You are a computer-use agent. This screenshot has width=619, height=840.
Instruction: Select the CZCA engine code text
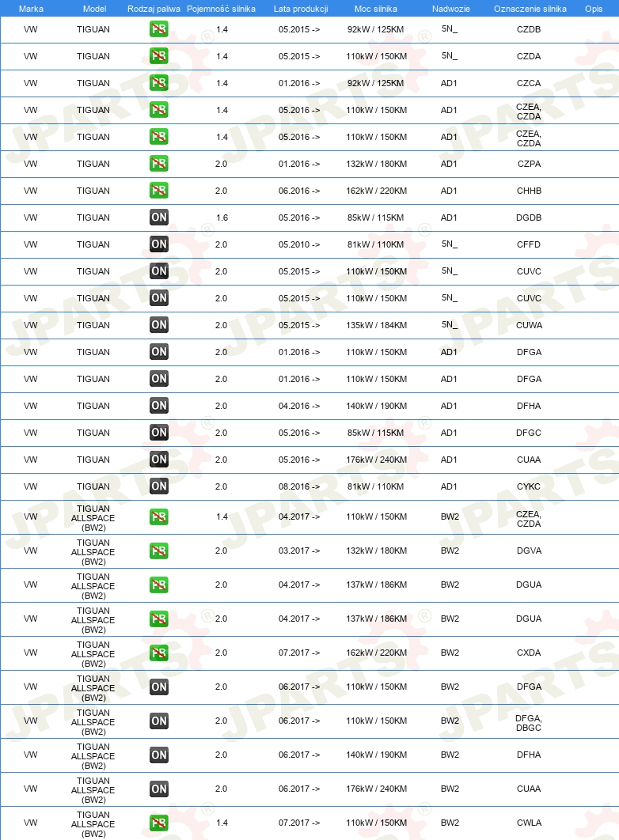point(529,83)
